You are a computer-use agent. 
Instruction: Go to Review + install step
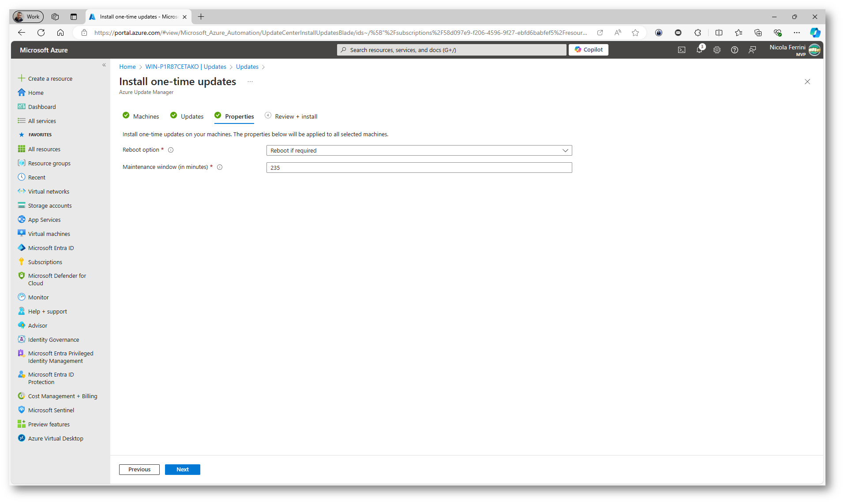coord(291,116)
